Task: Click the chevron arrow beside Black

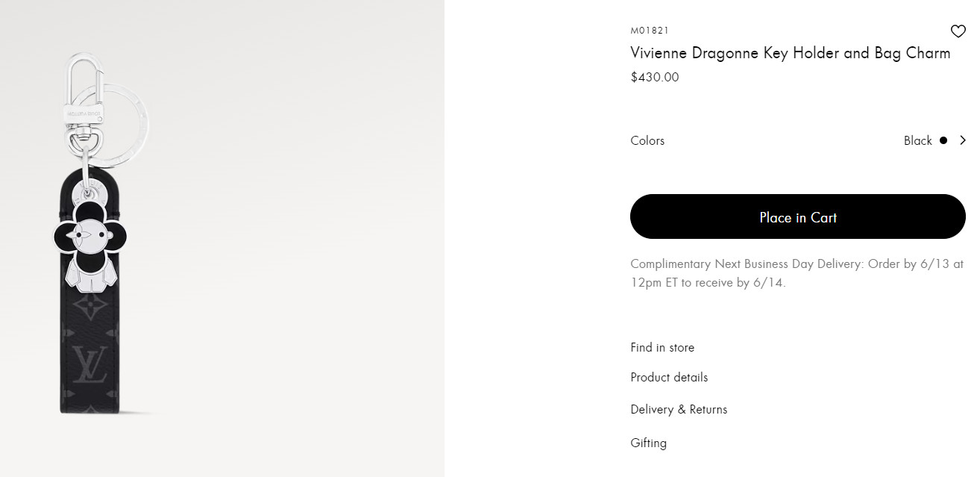Action: tap(963, 140)
